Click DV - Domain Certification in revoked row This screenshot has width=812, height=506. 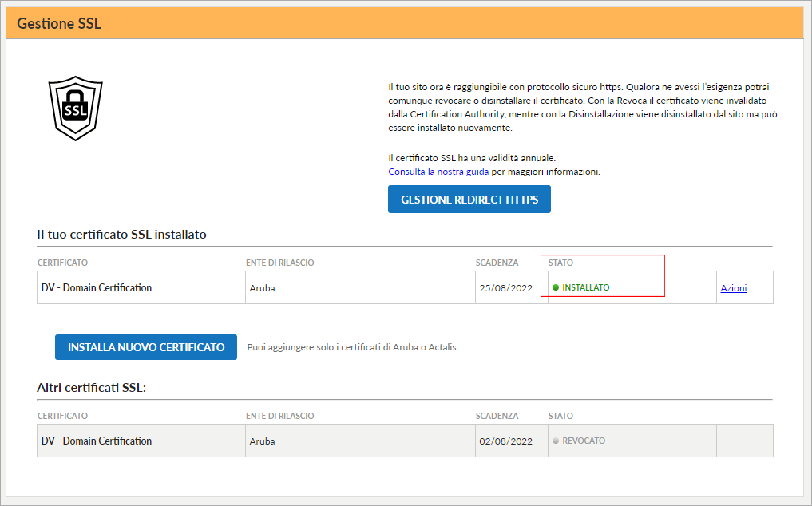97,441
